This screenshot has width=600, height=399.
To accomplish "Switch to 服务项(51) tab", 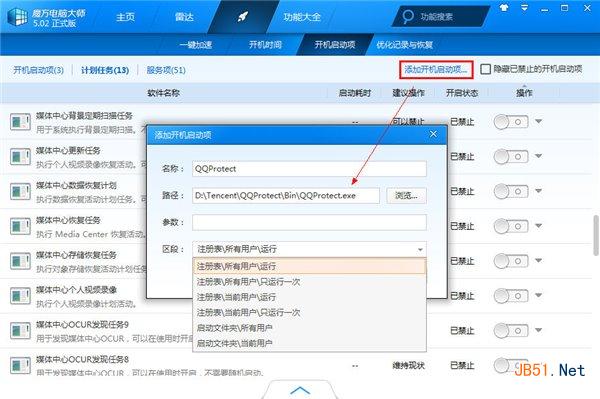I will pos(166,70).
